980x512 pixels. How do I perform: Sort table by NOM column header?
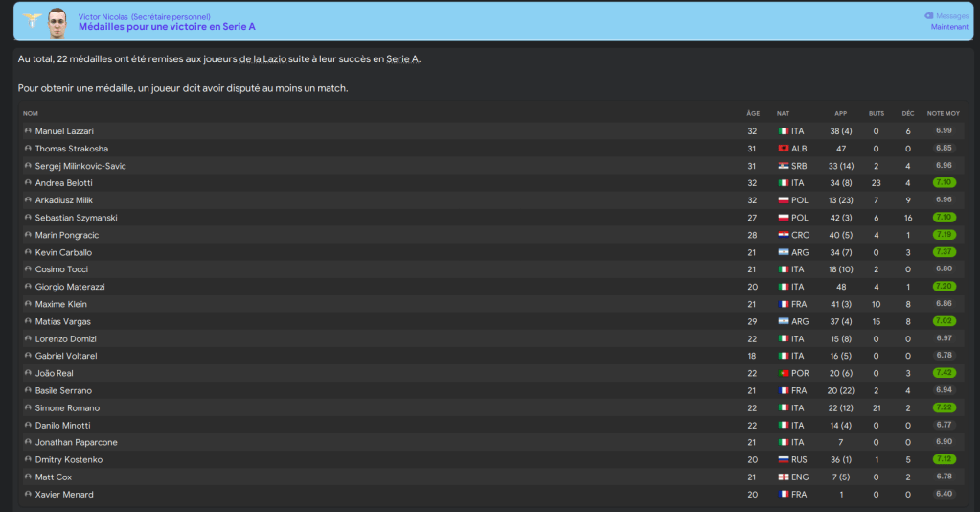[31, 113]
